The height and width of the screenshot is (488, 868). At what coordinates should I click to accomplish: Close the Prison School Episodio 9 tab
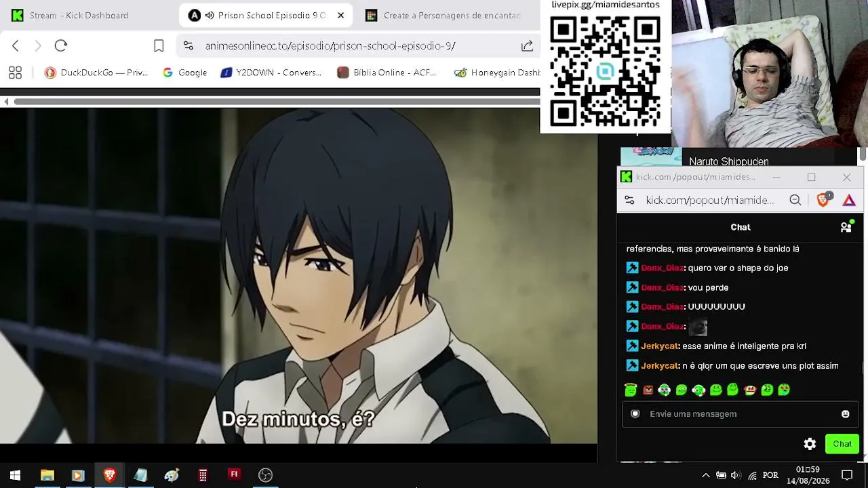click(x=340, y=15)
